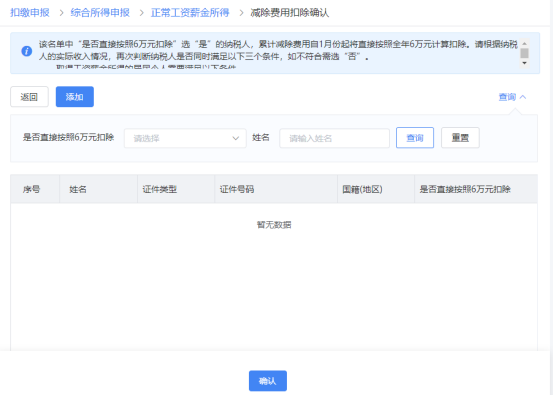Click the notice scrollbar up arrow
The image size is (553, 396).
pyautogui.click(x=524, y=43)
